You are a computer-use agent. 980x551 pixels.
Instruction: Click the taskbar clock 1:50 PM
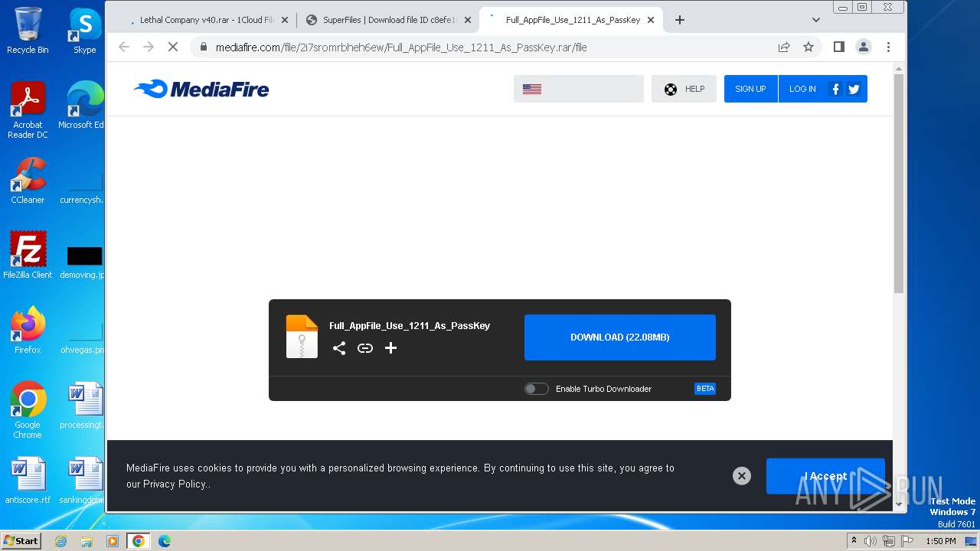pyautogui.click(x=940, y=541)
